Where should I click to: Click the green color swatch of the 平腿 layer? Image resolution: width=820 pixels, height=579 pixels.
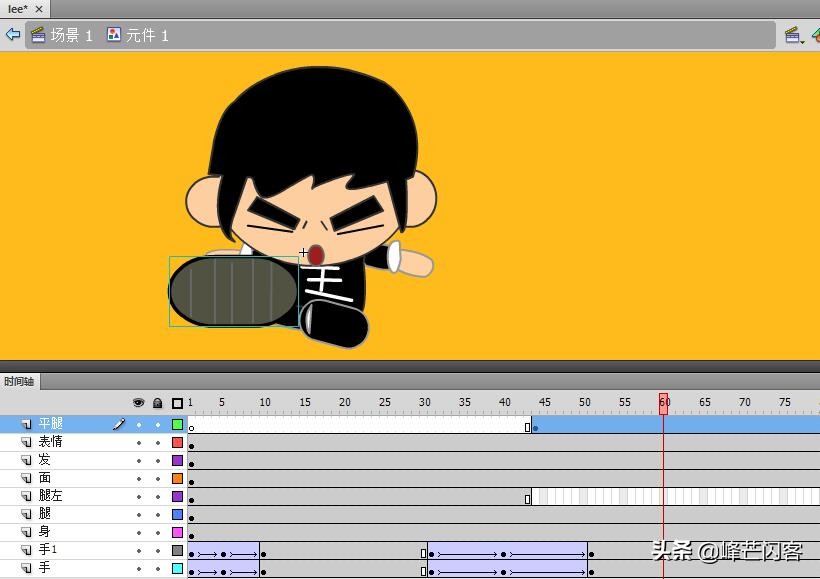click(x=176, y=423)
